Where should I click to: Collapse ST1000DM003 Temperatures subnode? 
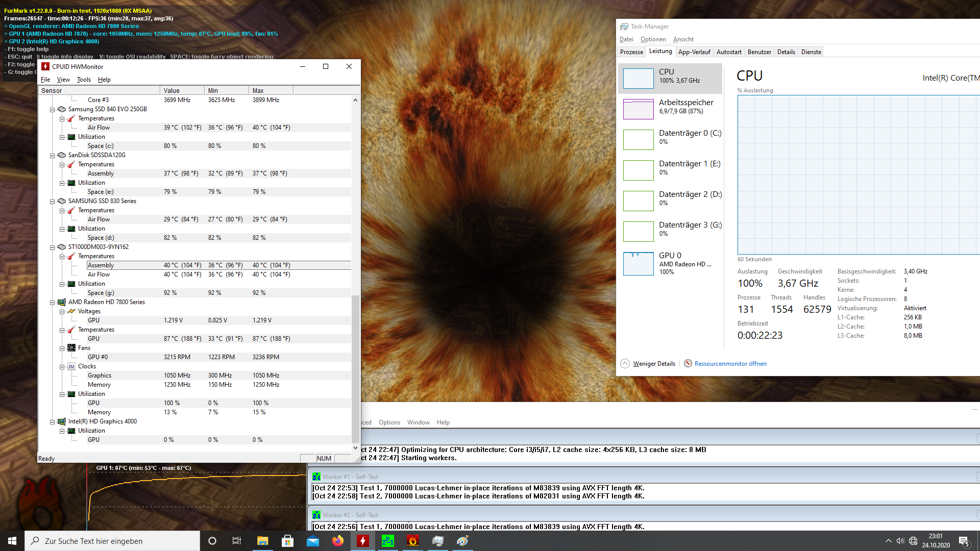pyautogui.click(x=62, y=257)
